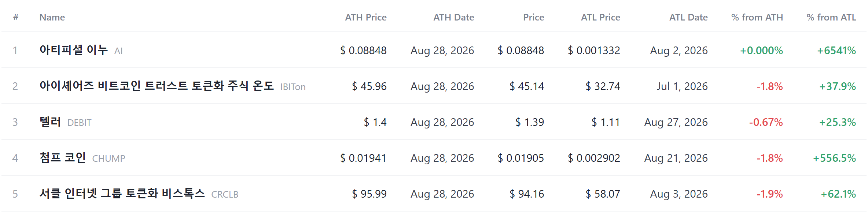Click the +6541% from ATL value

coord(836,51)
